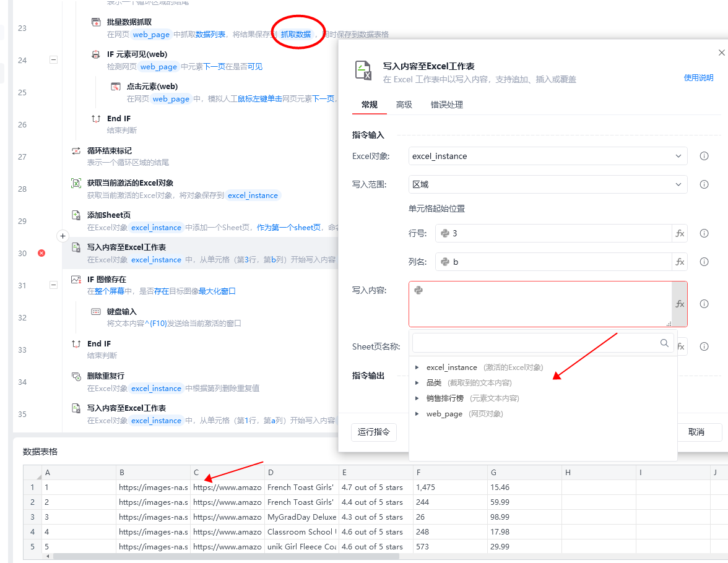Image resolution: width=728 pixels, height=563 pixels.
Task: Click the info icon beside 写入内容
Action: (x=704, y=304)
